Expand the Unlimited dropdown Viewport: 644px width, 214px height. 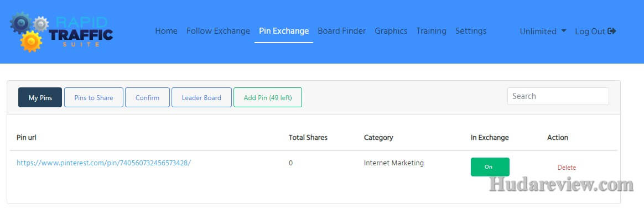coord(543,31)
